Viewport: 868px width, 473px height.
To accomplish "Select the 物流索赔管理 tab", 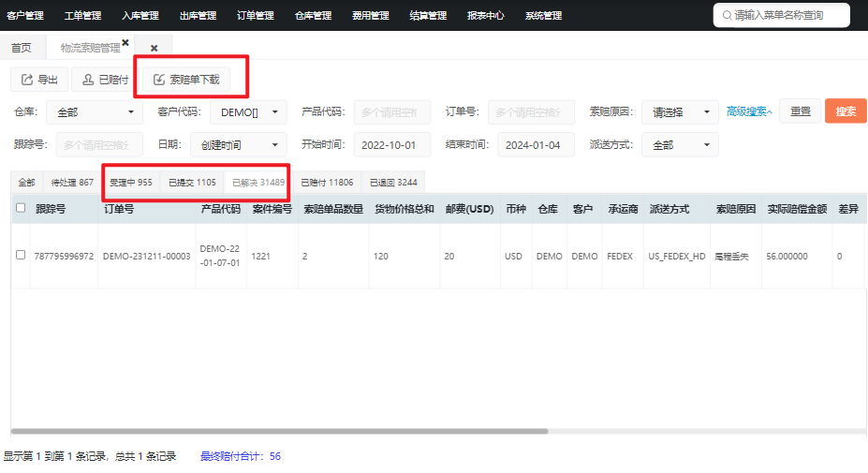I will point(90,48).
